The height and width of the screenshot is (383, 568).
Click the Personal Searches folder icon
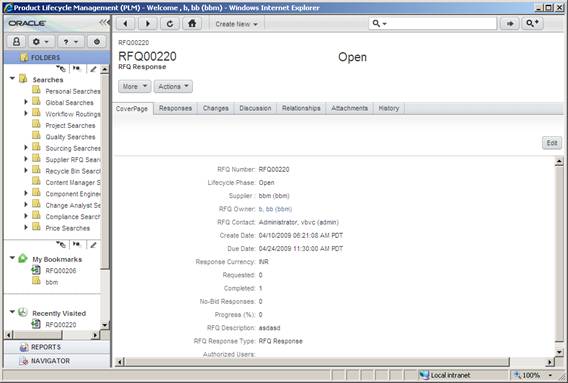(36, 90)
